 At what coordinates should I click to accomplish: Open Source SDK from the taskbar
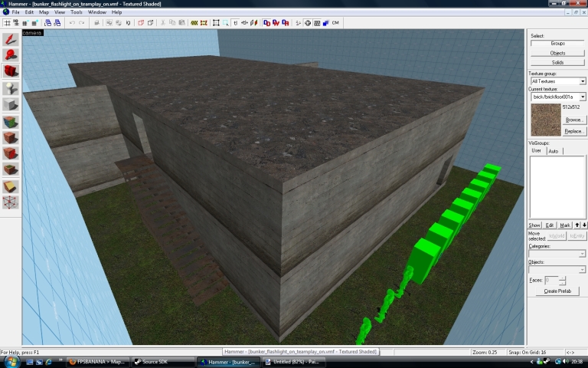[x=161, y=362]
